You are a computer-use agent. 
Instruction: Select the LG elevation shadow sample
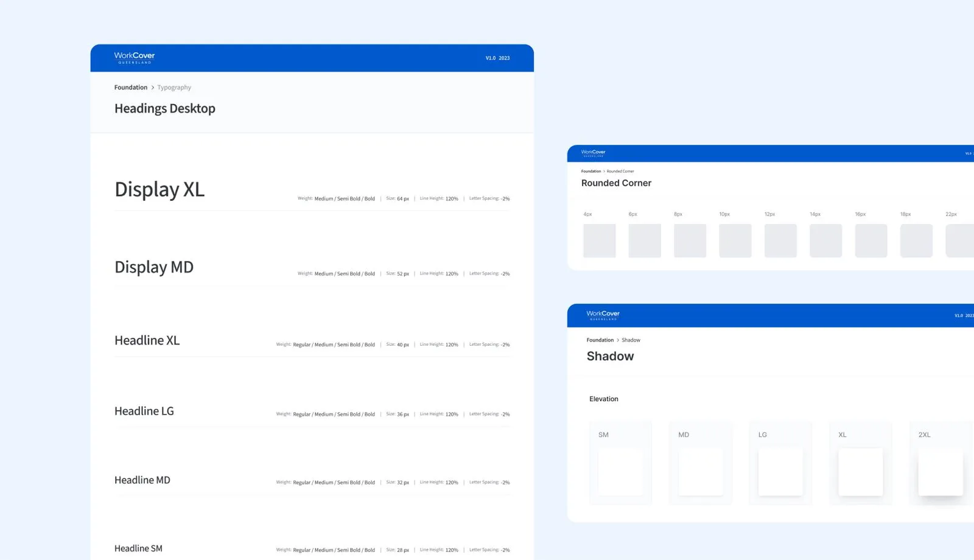(x=780, y=472)
